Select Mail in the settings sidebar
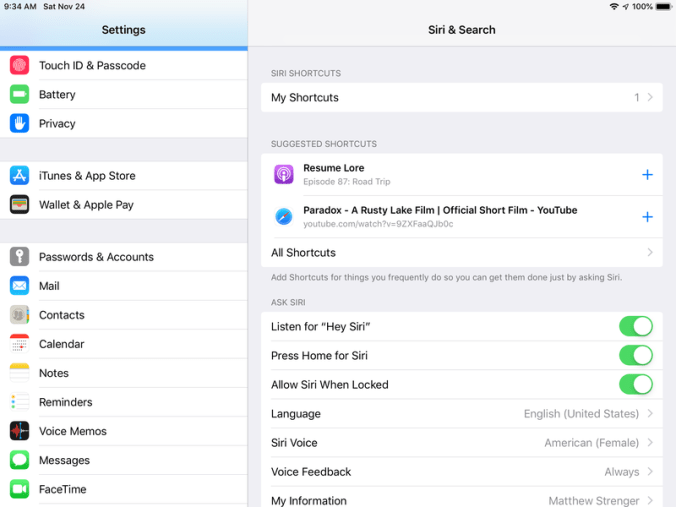Screen dimensions: 676x507 coord(49,285)
